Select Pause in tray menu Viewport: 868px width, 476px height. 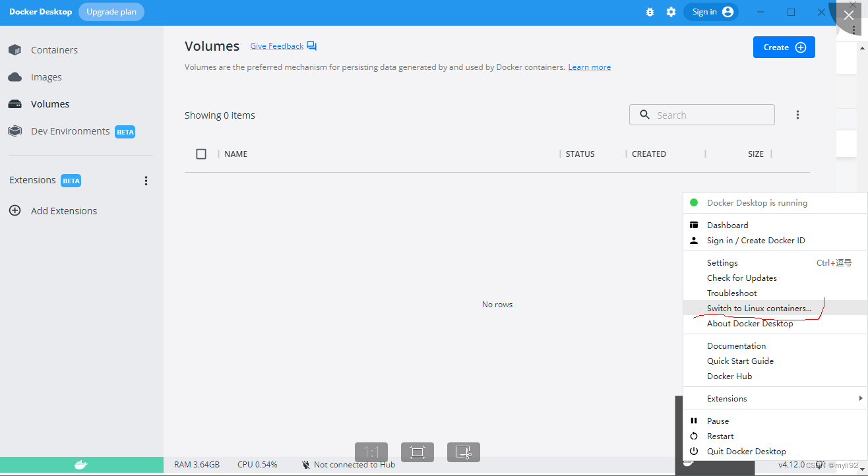[x=775, y=421]
